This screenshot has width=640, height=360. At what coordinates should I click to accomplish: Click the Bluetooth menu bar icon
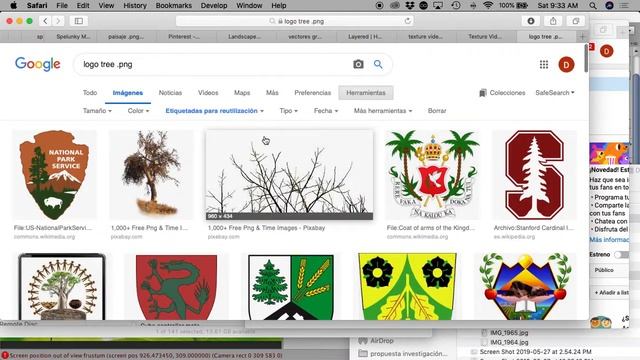(473, 5)
